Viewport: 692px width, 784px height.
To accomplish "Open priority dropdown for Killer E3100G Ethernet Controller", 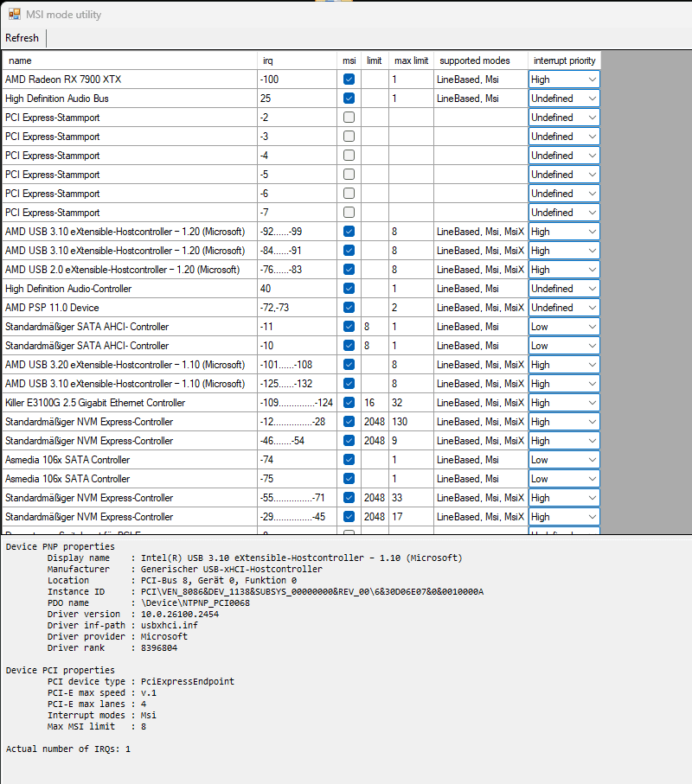I will (564, 402).
